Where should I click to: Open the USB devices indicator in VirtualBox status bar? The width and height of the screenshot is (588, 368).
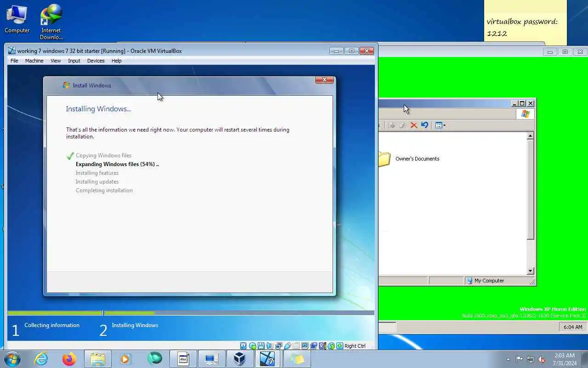point(288,346)
